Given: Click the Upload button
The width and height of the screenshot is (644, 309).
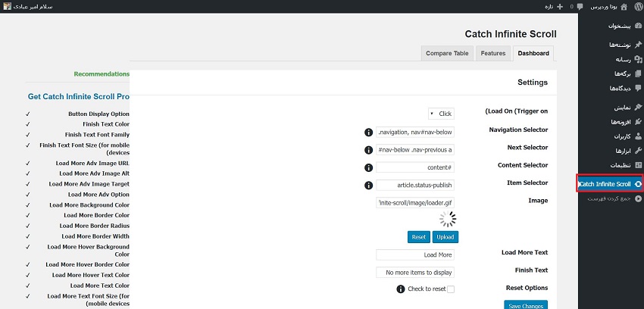Looking at the screenshot, I should [x=445, y=237].
